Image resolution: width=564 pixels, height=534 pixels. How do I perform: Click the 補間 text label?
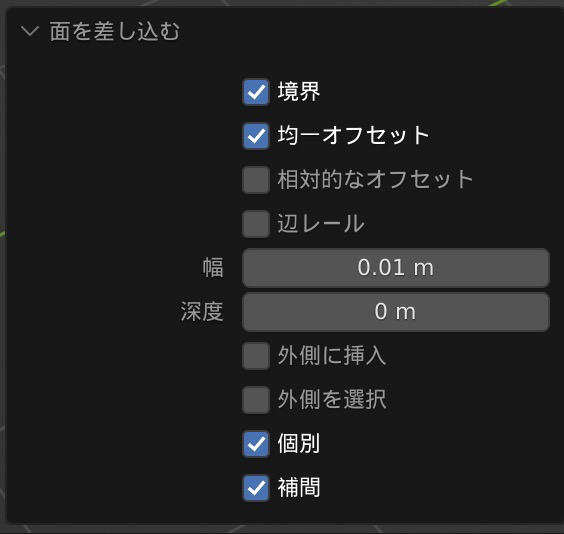[299, 488]
